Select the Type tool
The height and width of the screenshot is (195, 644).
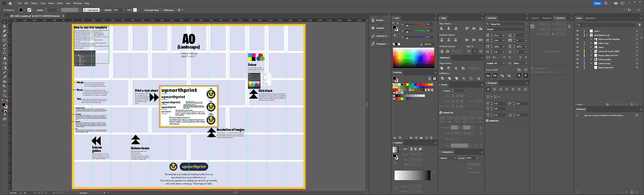(x=4, y=49)
